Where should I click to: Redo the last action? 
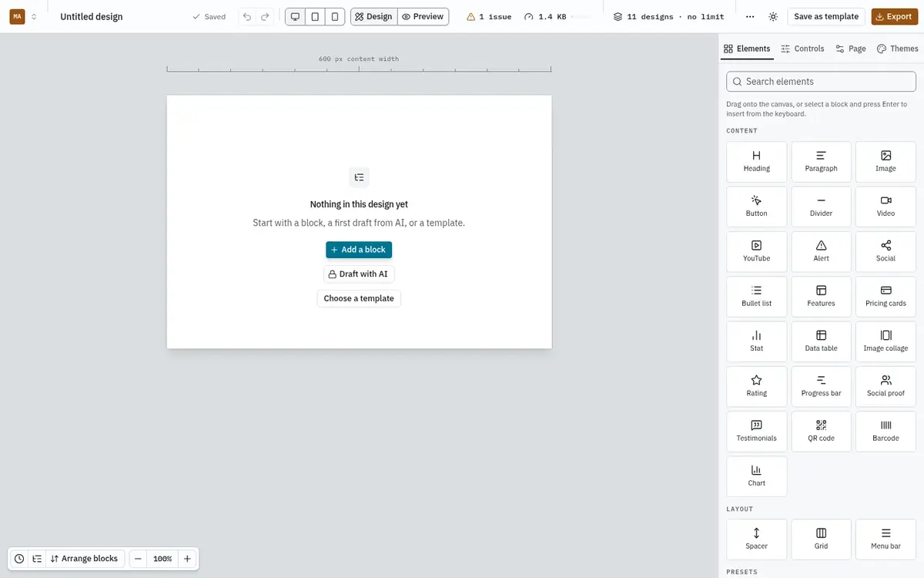265,16
